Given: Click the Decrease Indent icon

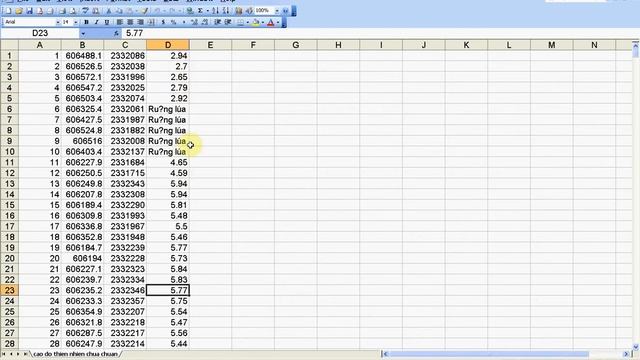Looking at the screenshot, I should pos(217,22).
